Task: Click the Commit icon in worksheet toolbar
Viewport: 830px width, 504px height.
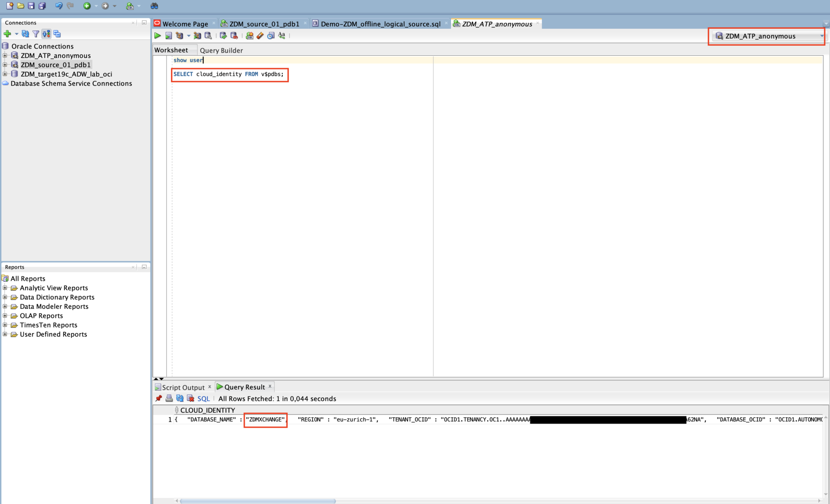Action: tap(223, 36)
